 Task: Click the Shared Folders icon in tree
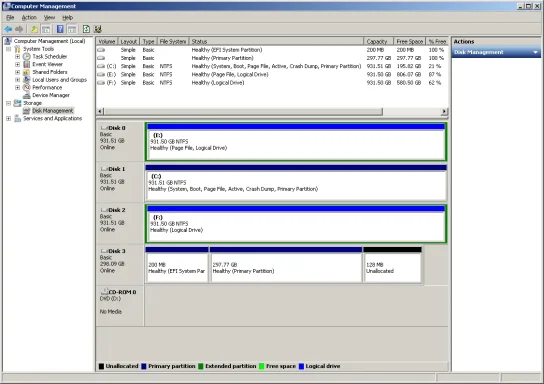pyautogui.click(x=27, y=72)
